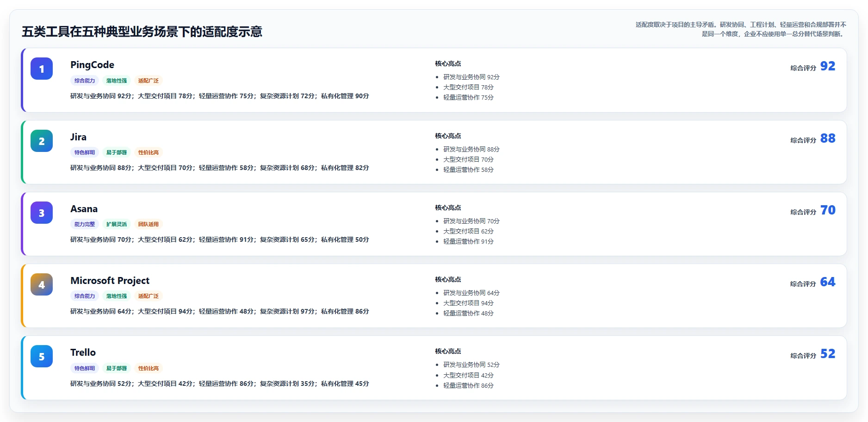Click PingCode's 综合能力 tag

(85, 81)
